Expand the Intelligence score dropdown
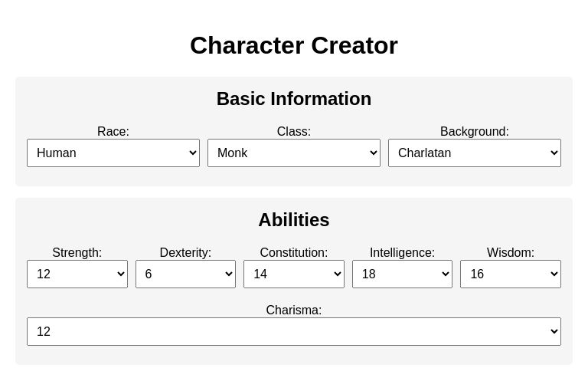Viewport: 588px width, 368px height. click(402, 274)
